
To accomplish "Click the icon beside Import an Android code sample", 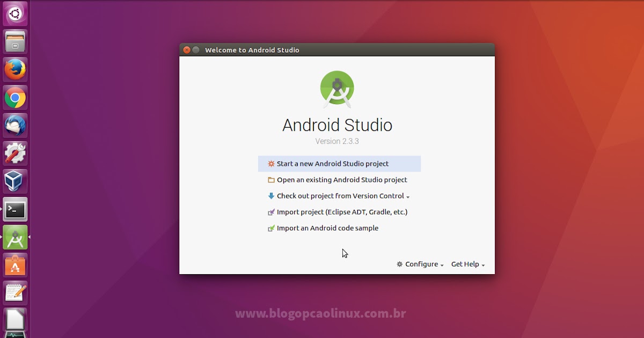I will (x=271, y=228).
